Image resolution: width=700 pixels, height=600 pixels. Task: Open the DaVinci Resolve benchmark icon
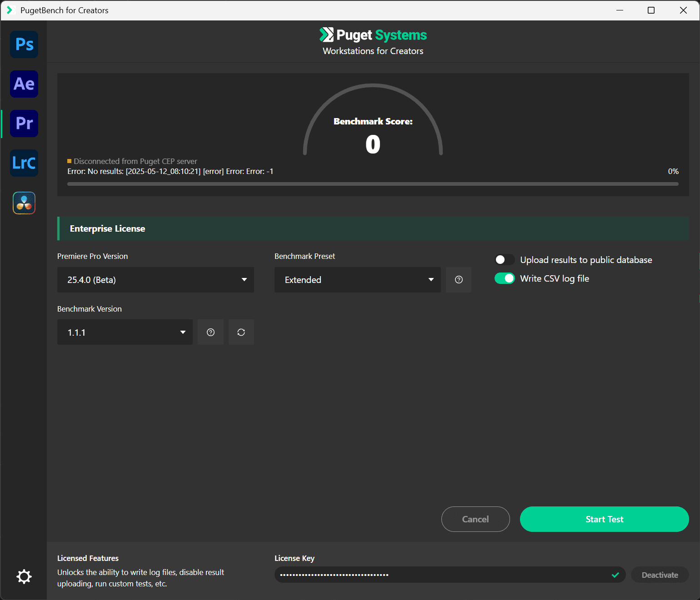24,203
